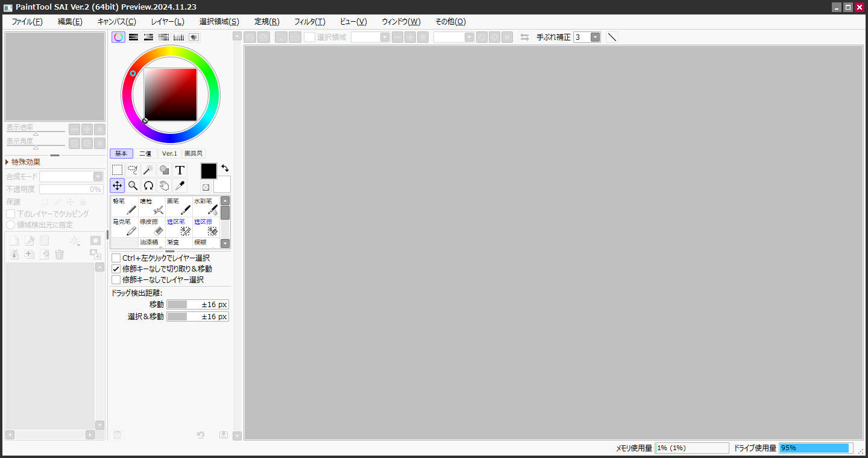
Task: Choose the 喷枪 airbrush tool
Action: [152, 206]
